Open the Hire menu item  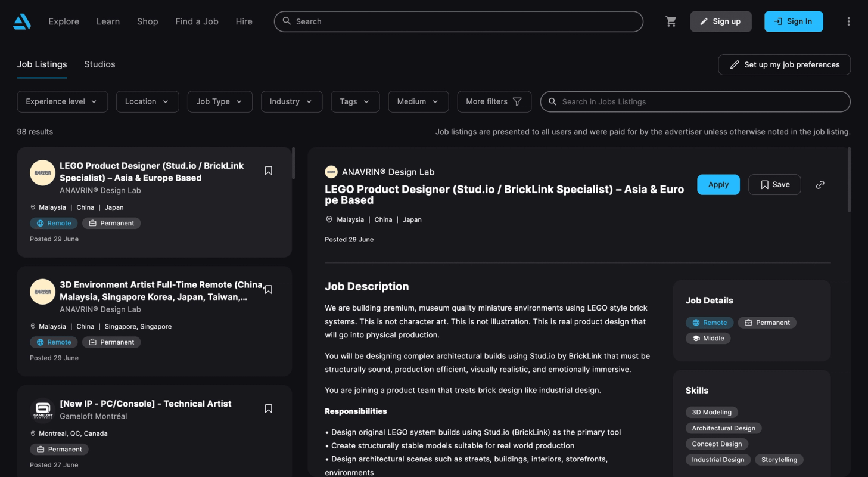click(244, 21)
